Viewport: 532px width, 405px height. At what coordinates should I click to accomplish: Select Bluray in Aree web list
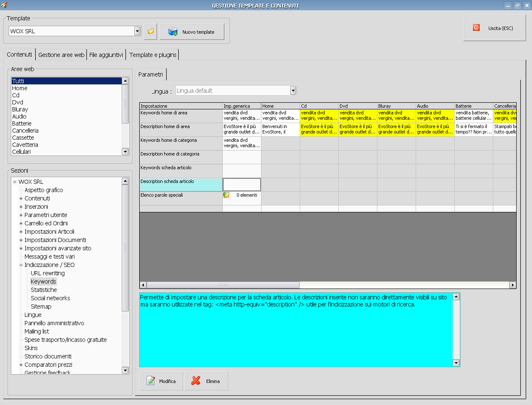(x=20, y=109)
